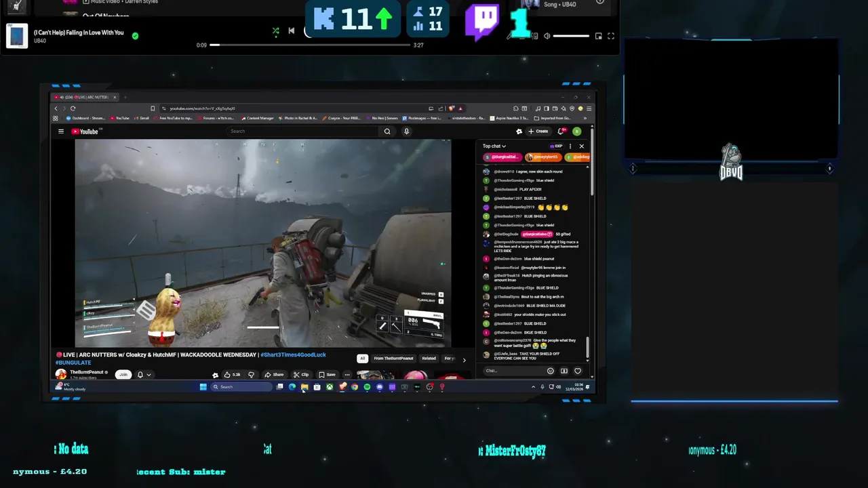Open weather widget on taskbar

click(x=71, y=387)
